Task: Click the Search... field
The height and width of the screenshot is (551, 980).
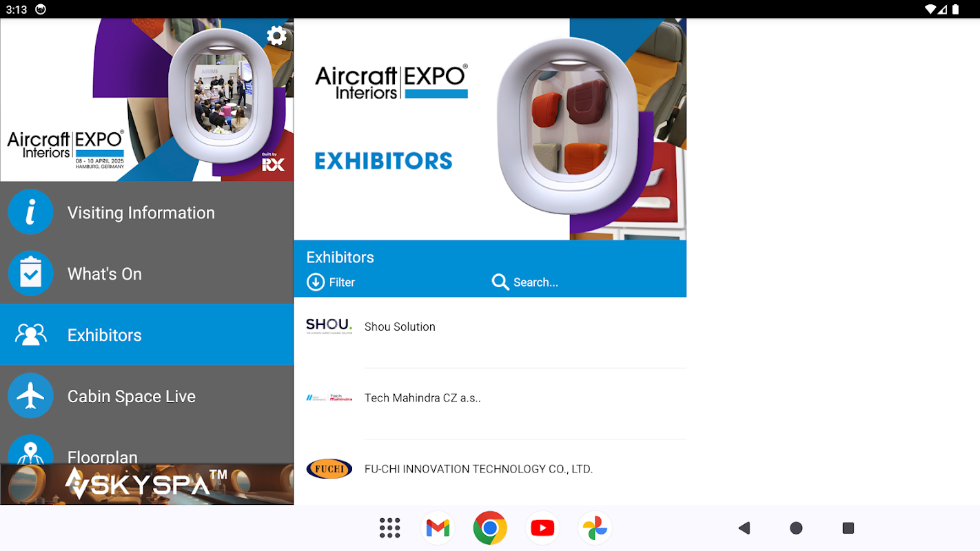Action: (535, 282)
